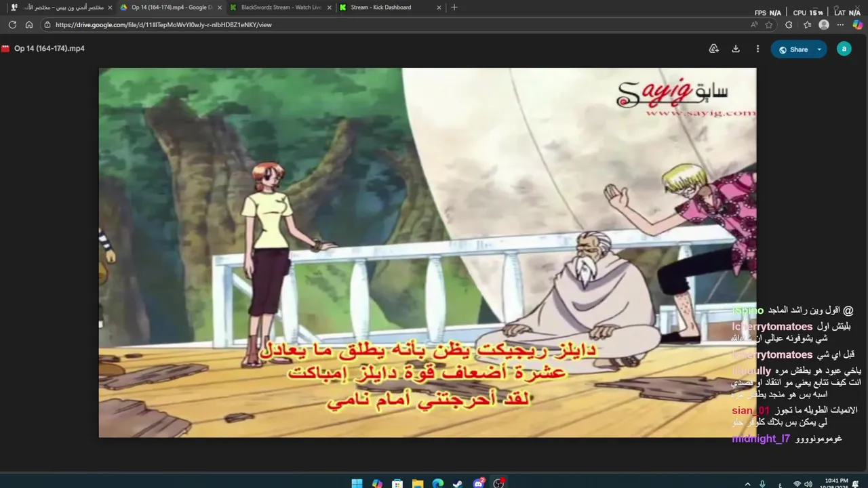Viewport: 868px width, 488px height.
Task: Click the microphone icon in the system tray
Action: [x=763, y=484]
